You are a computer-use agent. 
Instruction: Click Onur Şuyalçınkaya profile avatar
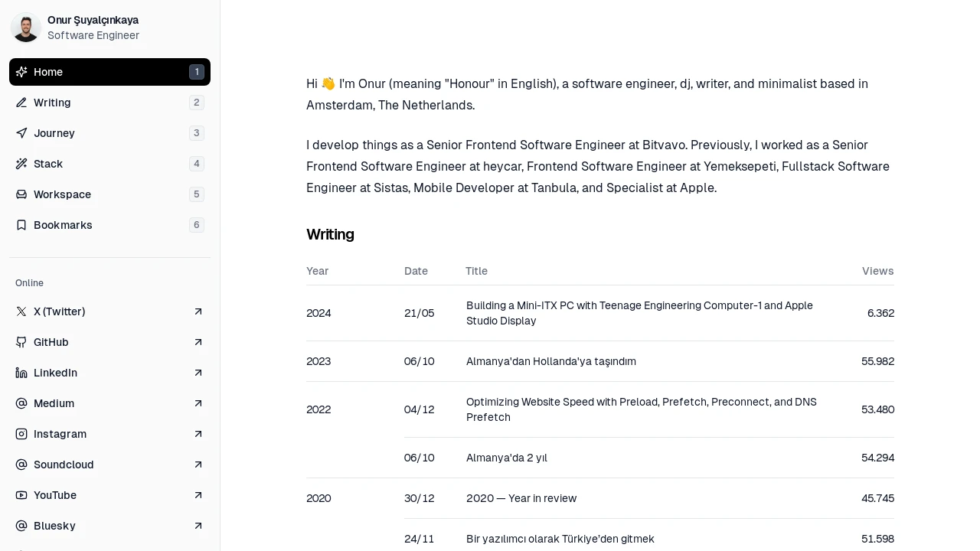tap(26, 28)
